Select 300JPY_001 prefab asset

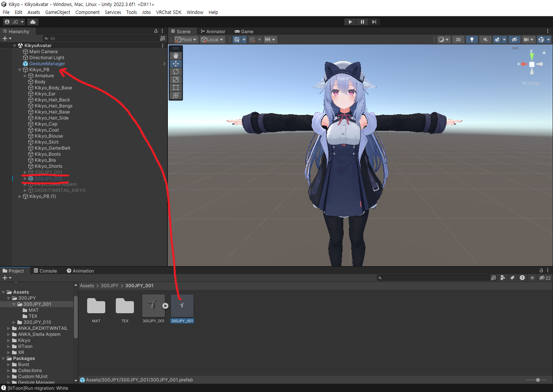pos(182,309)
